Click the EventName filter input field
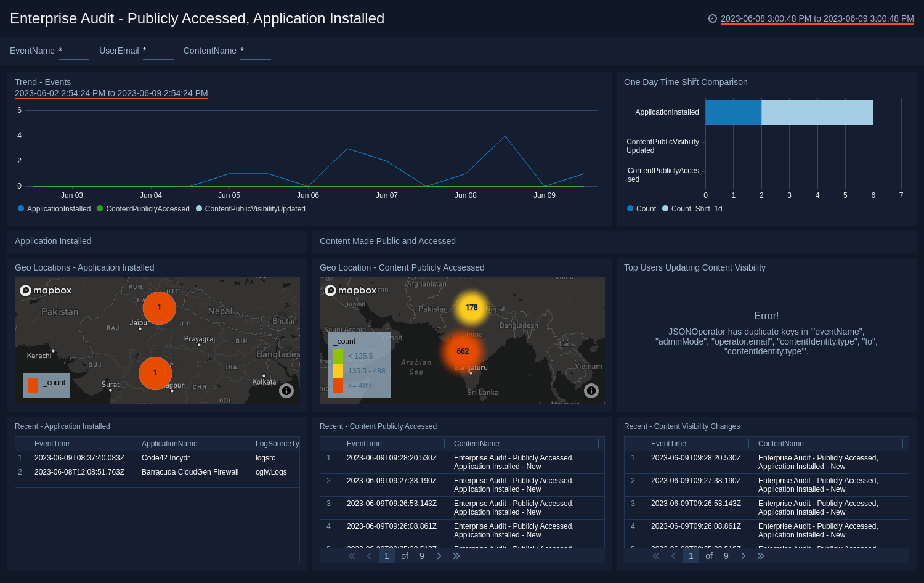Screen dimensions: 924x583 (x=74, y=51)
